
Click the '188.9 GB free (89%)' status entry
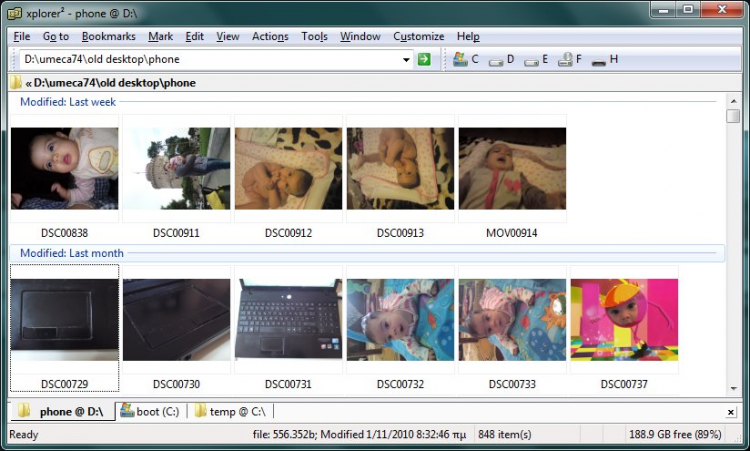pyautogui.click(x=675, y=434)
